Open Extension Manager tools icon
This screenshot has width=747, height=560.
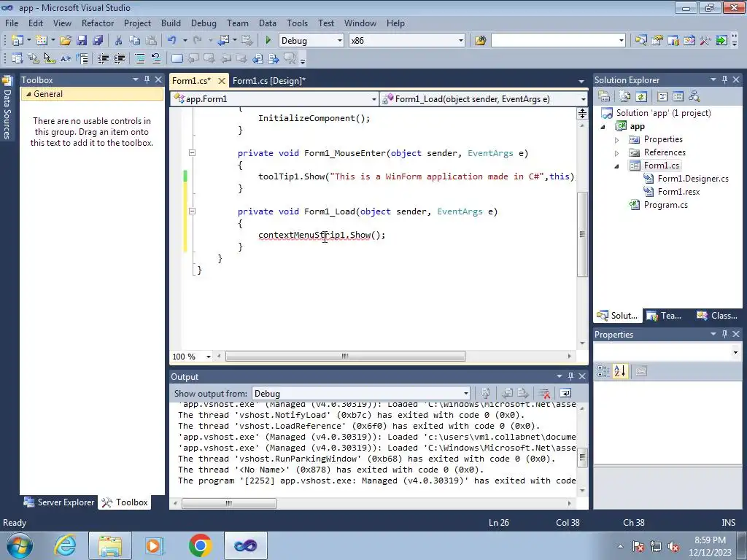point(705,41)
